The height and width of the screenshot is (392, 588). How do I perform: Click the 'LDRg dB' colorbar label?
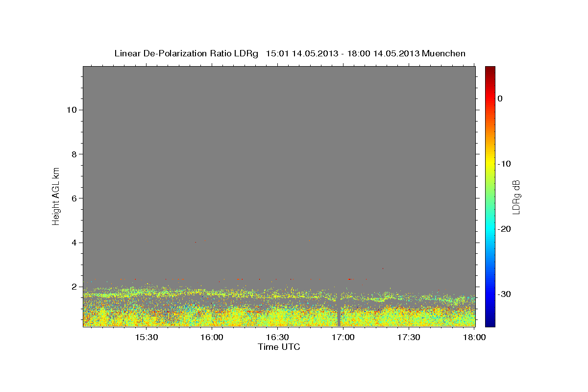(516, 197)
